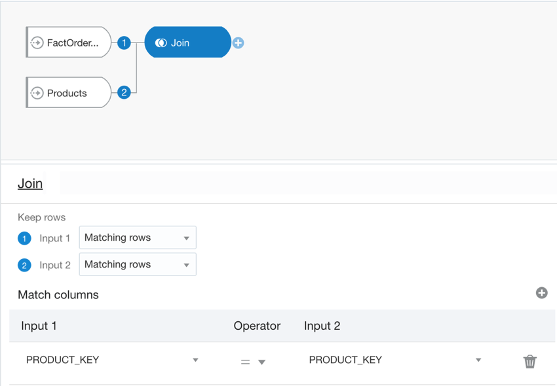The width and height of the screenshot is (558, 386).
Task: Click the blue Input 1 badge in Keep rows
Action: click(x=25, y=238)
